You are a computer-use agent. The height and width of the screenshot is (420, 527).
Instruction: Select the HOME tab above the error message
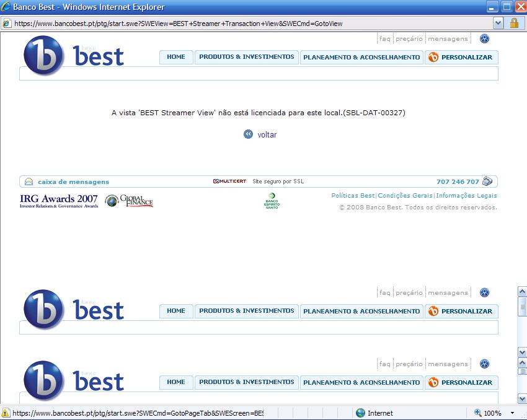(x=176, y=57)
